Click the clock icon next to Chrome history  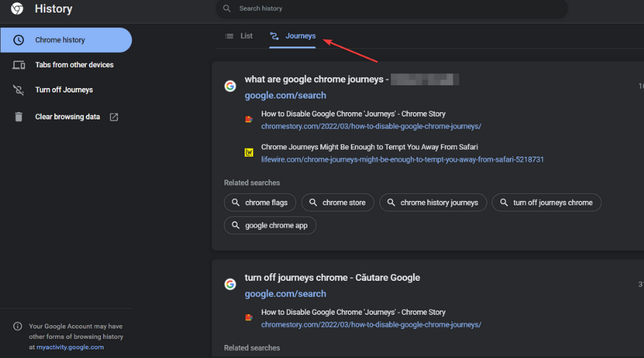point(19,40)
